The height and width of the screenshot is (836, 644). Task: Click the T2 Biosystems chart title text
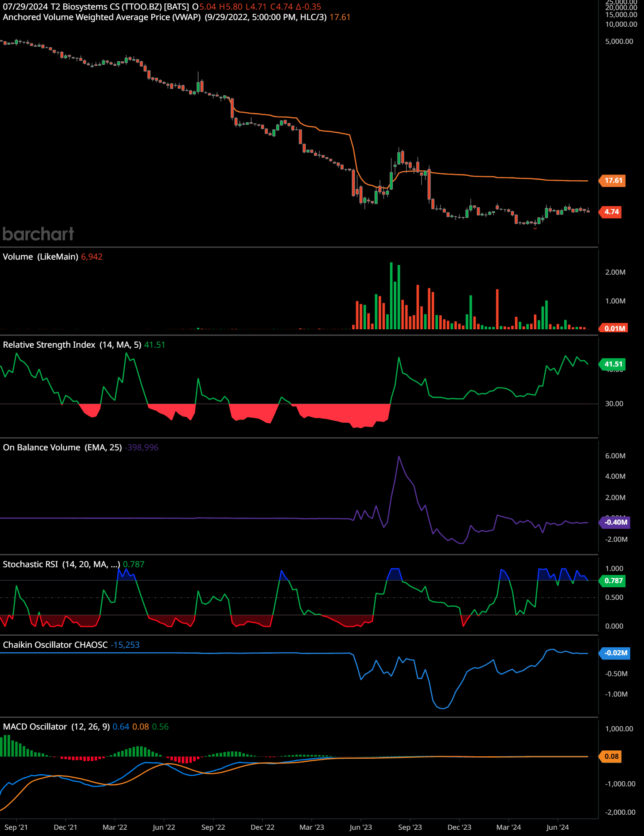[96, 7]
